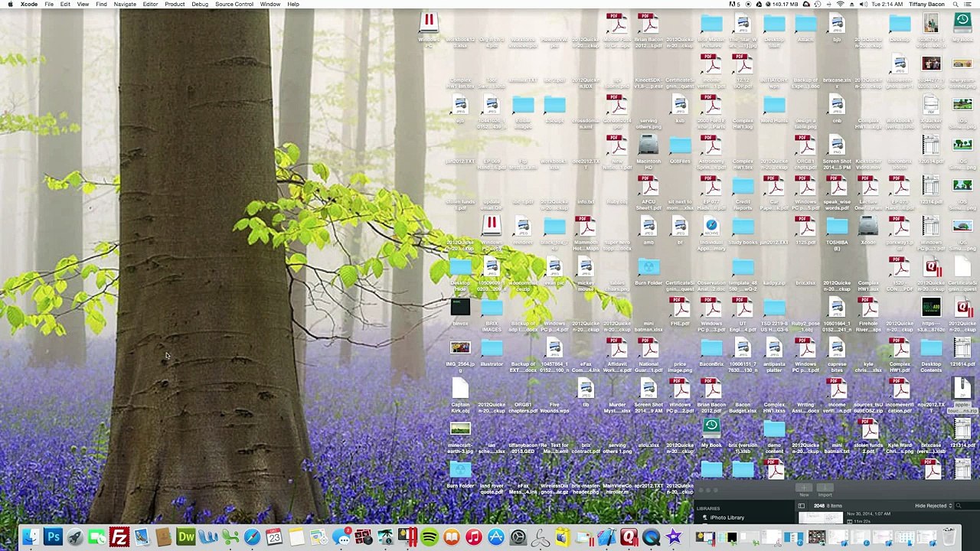
Task: Select iPhoto Library in sidebar
Action: [x=727, y=517]
